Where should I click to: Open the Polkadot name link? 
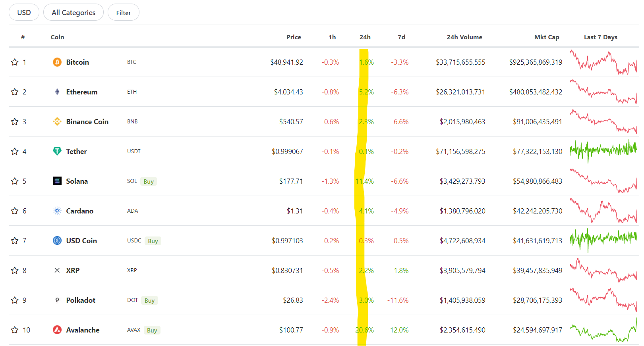[81, 300]
